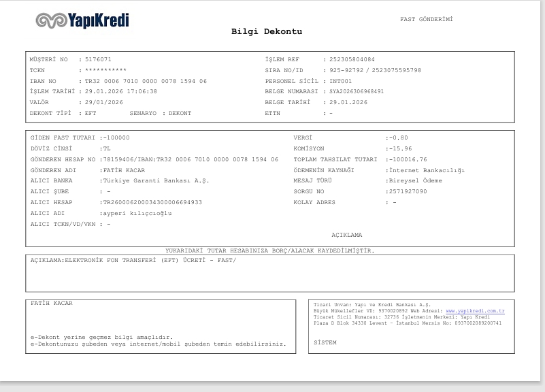Select the tax office number 9370020892
The width and height of the screenshot is (545, 392).
(393, 311)
